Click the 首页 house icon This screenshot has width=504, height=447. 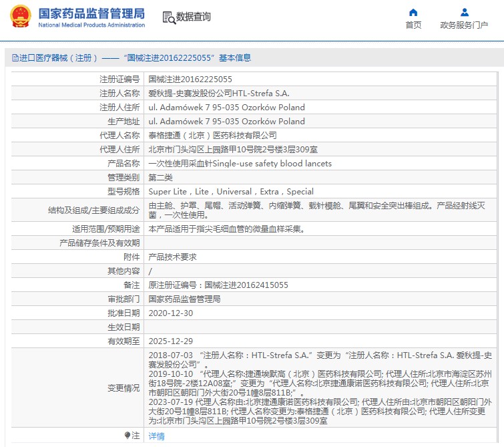pos(413,12)
